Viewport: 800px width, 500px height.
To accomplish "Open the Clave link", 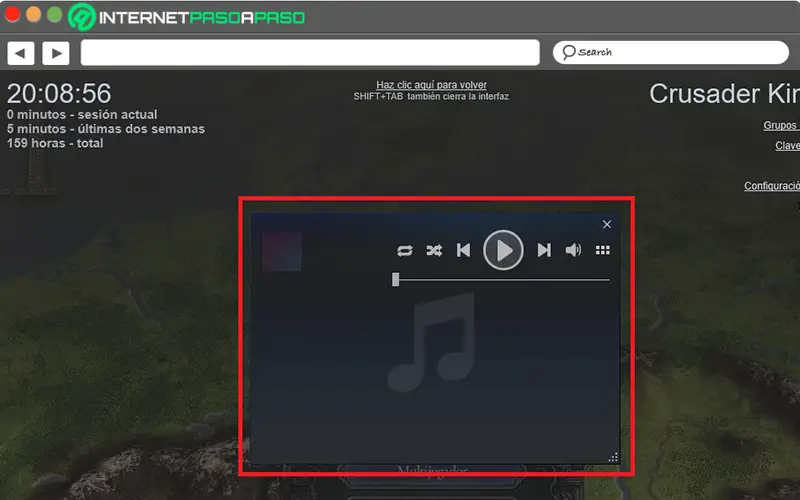I will [x=787, y=145].
